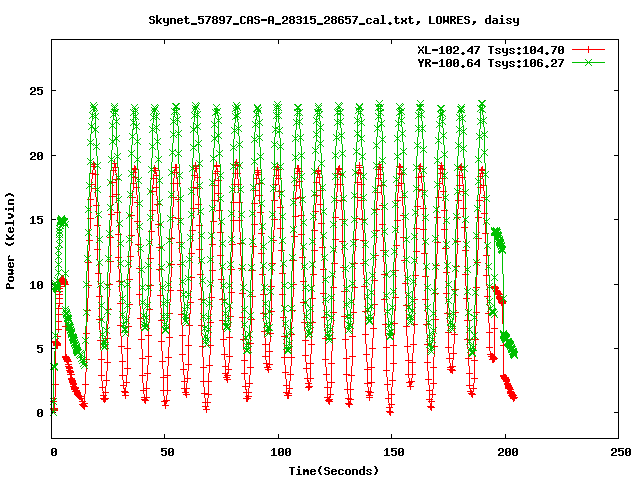Screen dimensions: 640x480
Task: Click x-axis tick label 150
Action: (394, 452)
